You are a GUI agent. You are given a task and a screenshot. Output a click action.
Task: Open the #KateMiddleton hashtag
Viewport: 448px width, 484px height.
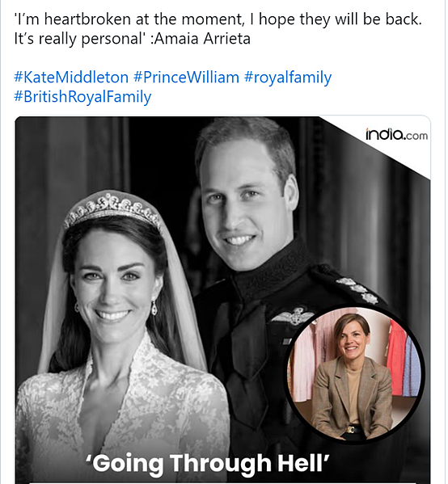71,78
